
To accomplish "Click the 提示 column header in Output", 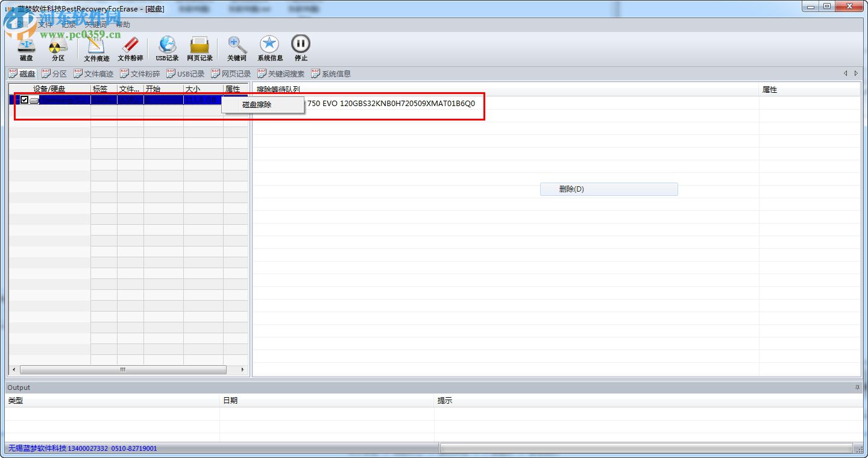I will pyautogui.click(x=649, y=401).
